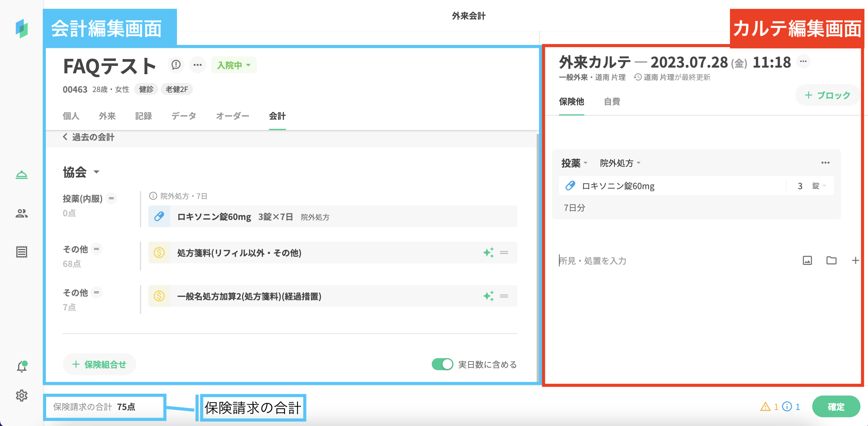Click the equals toggle next to 投薬(内服)
This screenshot has height=426, width=868.
(111, 198)
